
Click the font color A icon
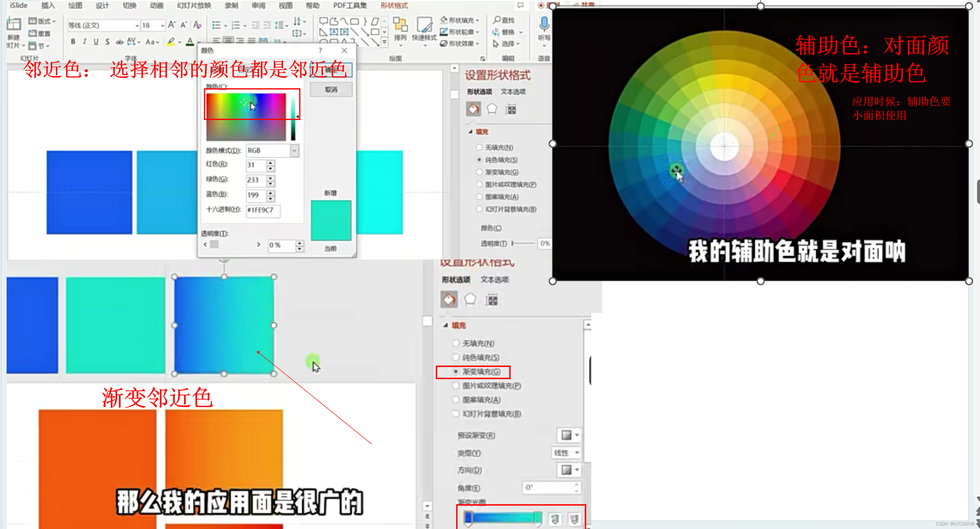coord(190,42)
